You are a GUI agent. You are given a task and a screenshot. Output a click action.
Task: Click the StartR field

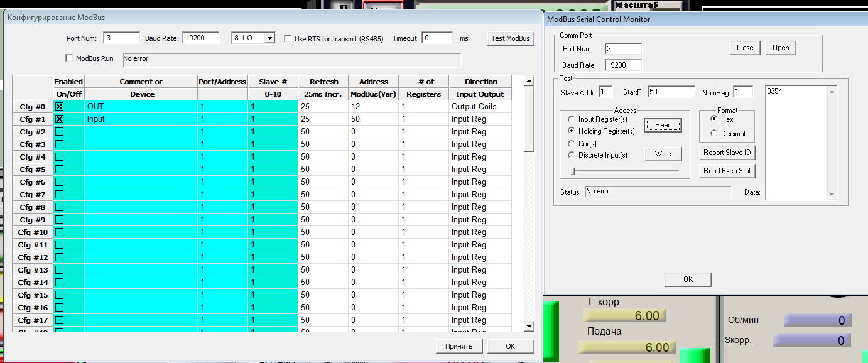coord(671,92)
